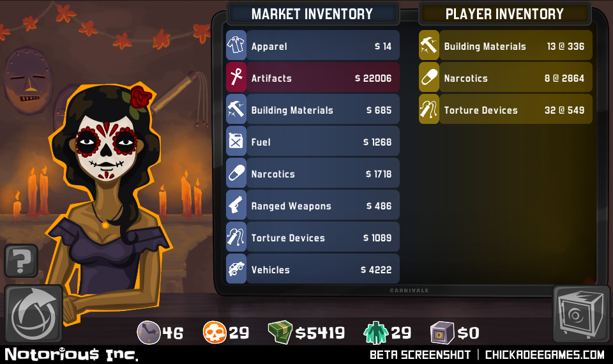Click the Ranged Weapons pistol icon
This screenshot has width=613, height=364.
[236, 205]
